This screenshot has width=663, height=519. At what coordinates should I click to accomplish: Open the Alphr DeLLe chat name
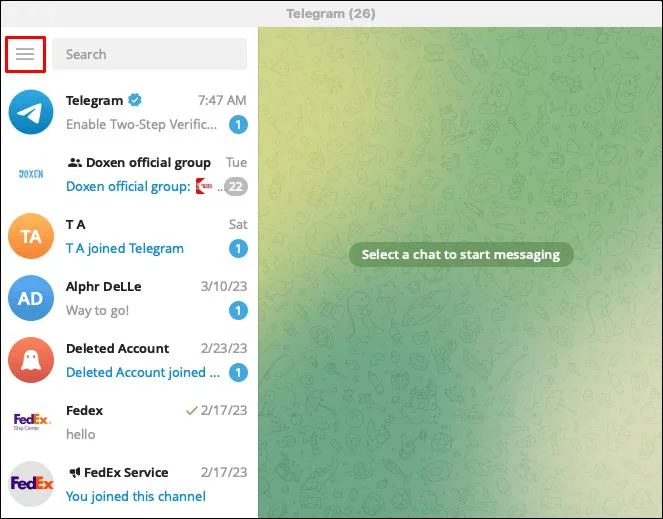104,287
